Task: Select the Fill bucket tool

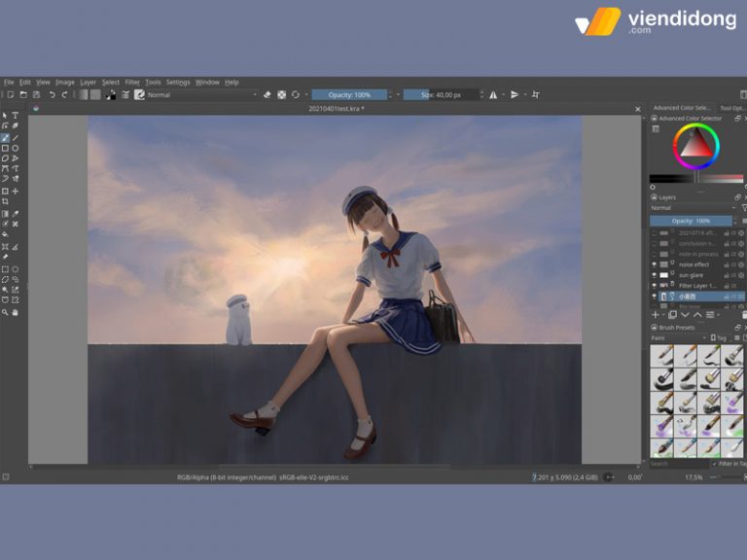Action: (x=5, y=234)
